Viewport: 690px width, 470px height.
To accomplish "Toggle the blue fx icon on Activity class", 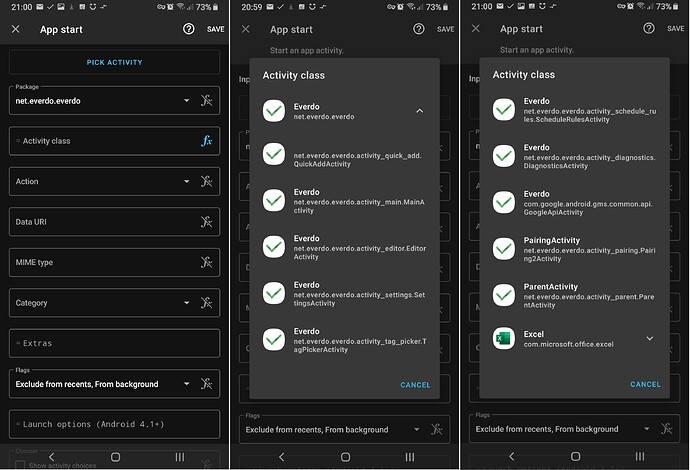I will pyautogui.click(x=206, y=141).
